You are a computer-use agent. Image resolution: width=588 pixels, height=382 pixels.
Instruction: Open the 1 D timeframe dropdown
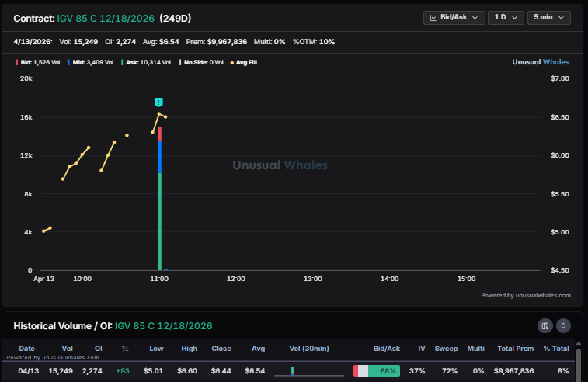[x=506, y=18]
